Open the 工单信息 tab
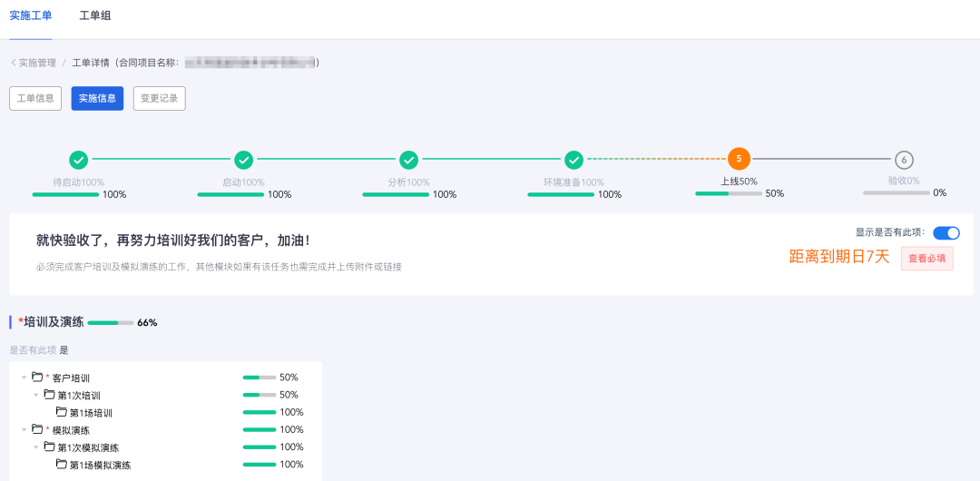The width and height of the screenshot is (980, 481). [35, 98]
